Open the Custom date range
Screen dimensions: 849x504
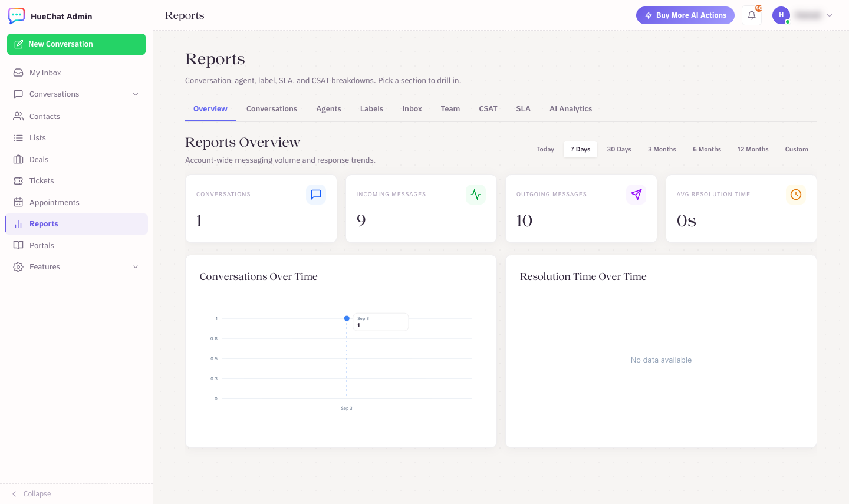click(x=797, y=150)
